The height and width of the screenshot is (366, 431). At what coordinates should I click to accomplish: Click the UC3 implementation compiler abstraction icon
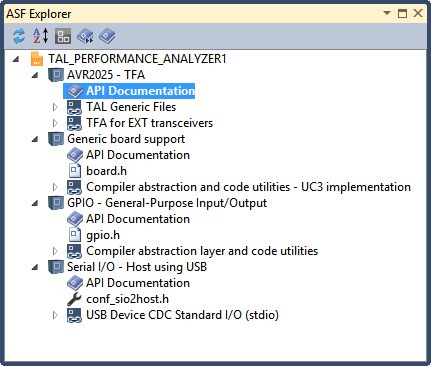(x=74, y=187)
